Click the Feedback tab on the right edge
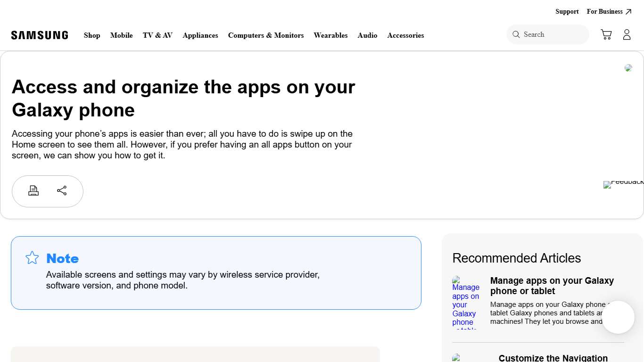Screen dimensions: 644x362 pyautogui.click(x=623, y=184)
